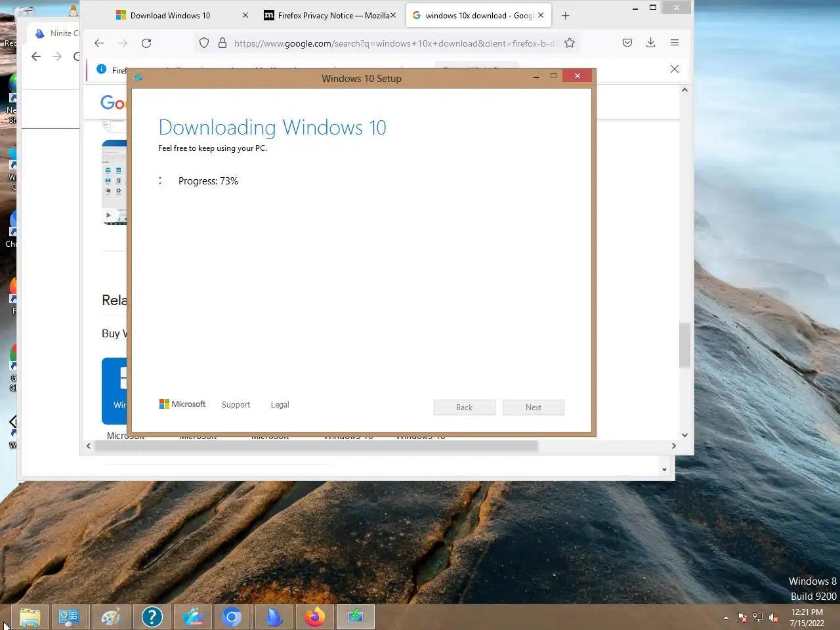Open the Ninite taskbar icon

click(274, 617)
